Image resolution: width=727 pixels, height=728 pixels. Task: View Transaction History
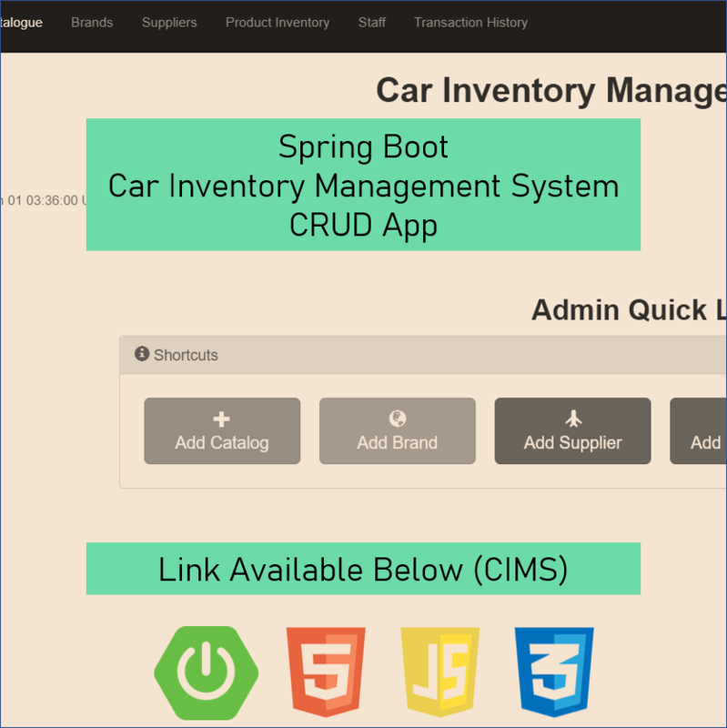pos(470,23)
